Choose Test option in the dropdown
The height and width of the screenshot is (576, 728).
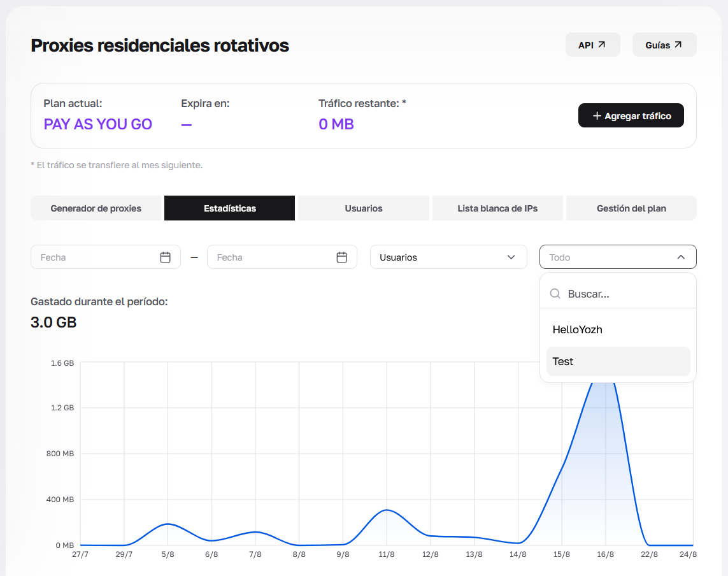[618, 361]
